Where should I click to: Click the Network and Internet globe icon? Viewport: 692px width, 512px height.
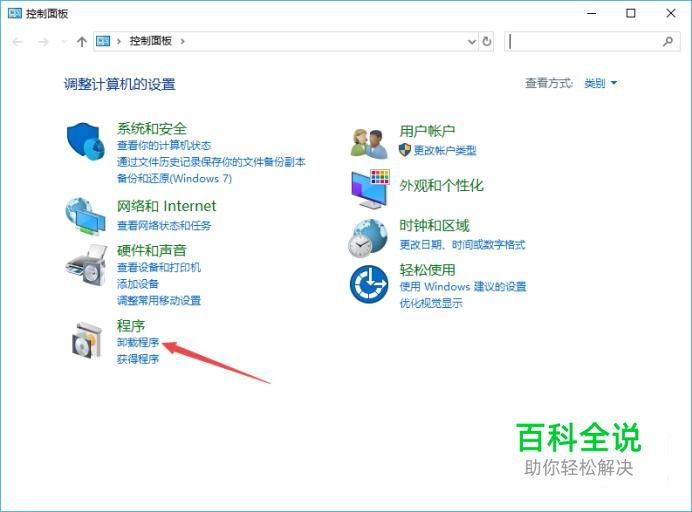[85, 216]
